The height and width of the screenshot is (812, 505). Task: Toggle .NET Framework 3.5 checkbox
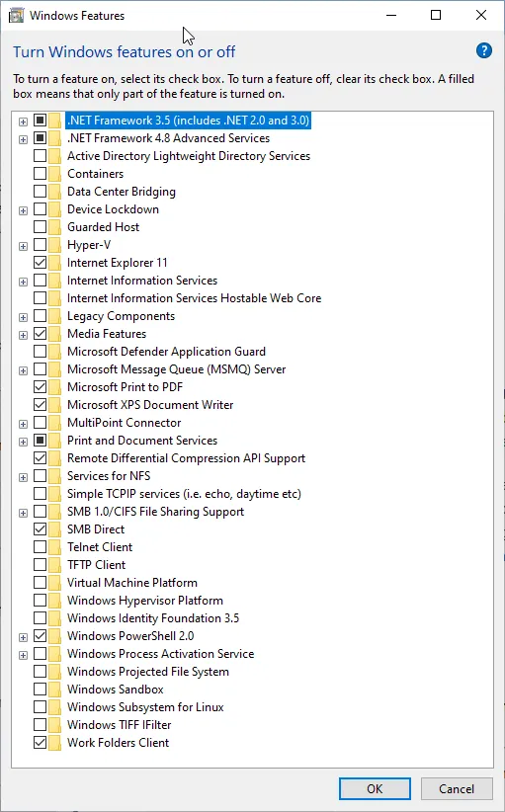pos(40,121)
